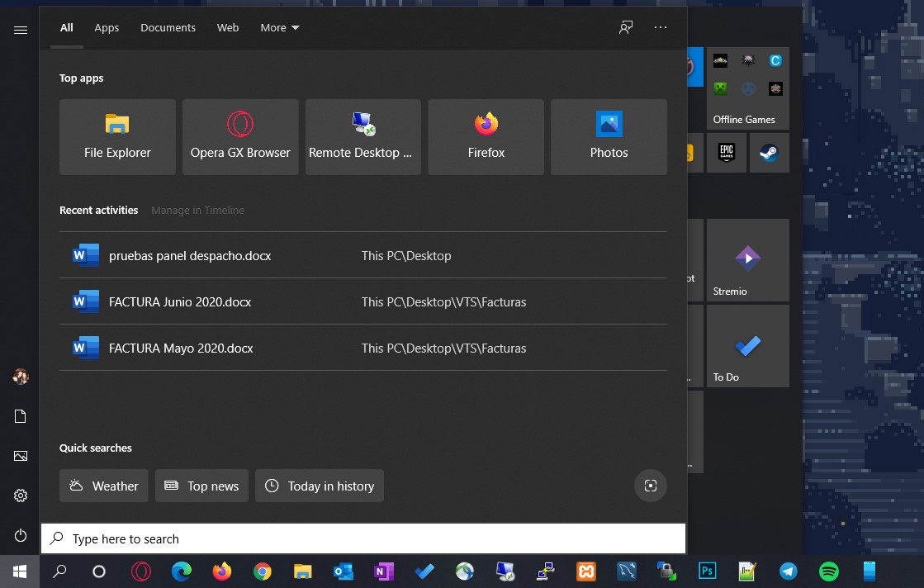Click the Type here to search box
The image size is (924, 588).
(363, 538)
